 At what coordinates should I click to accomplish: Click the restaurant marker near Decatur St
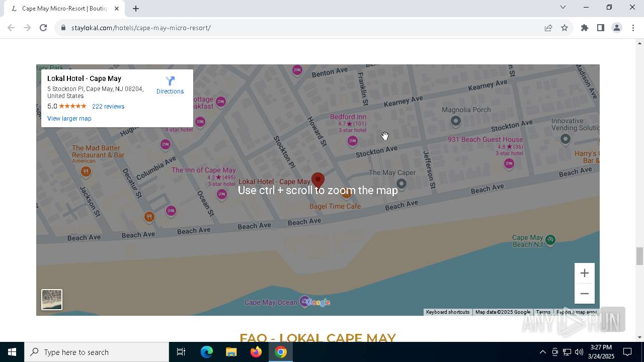click(x=149, y=217)
